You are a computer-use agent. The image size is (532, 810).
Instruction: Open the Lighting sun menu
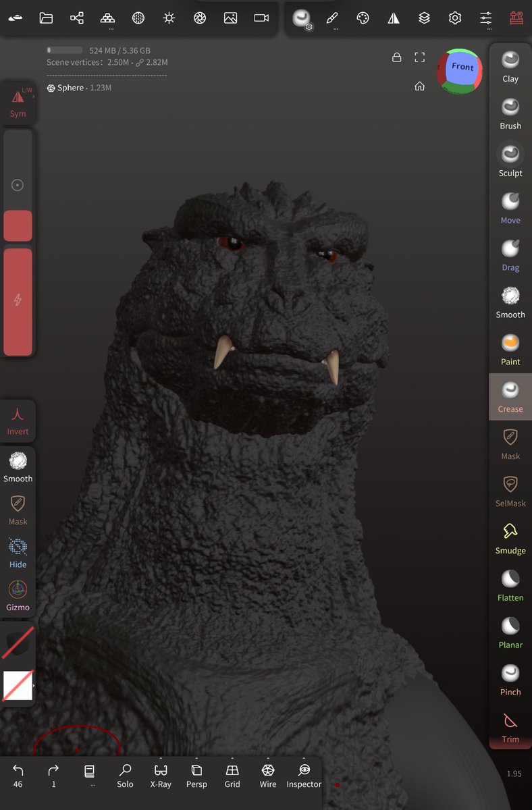click(169, 18)
